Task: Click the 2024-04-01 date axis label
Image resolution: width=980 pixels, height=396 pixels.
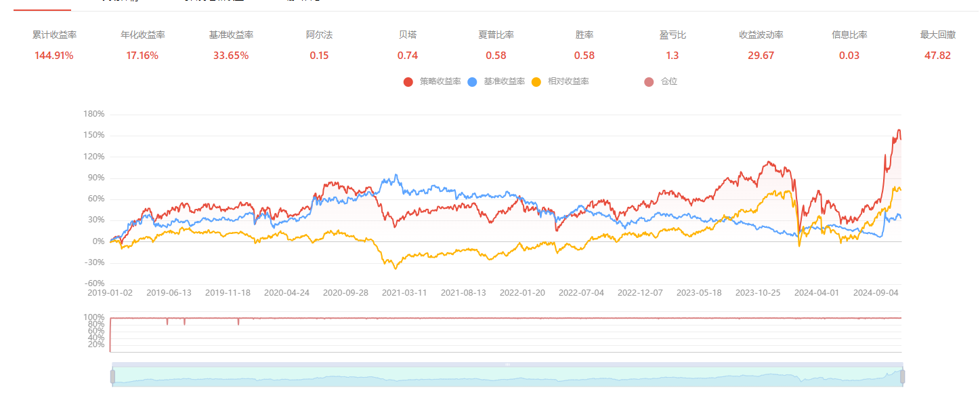Action: click(817, 293)
